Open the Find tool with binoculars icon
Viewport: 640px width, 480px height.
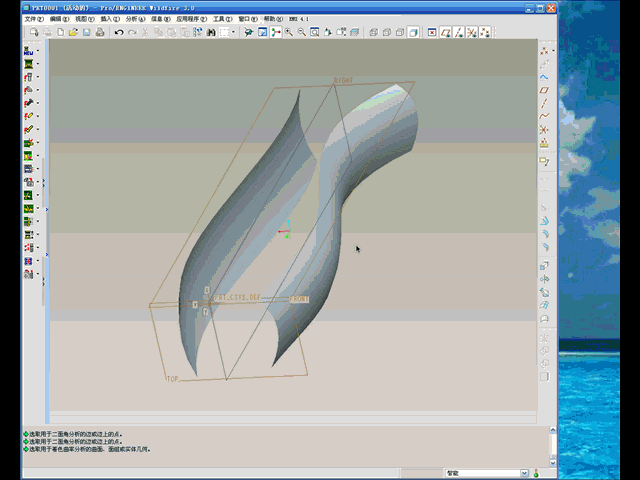click(211, 33)
